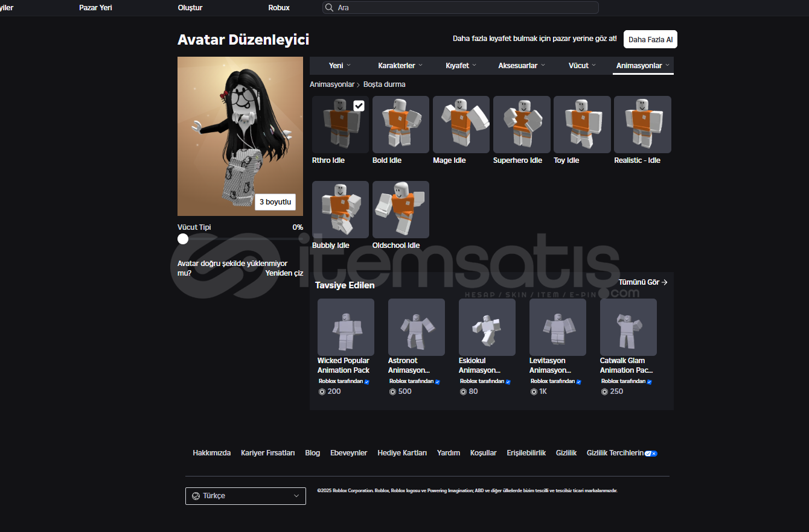809x532 pixels.
Task: Click the avatar preview image
Action: (240, 136)
